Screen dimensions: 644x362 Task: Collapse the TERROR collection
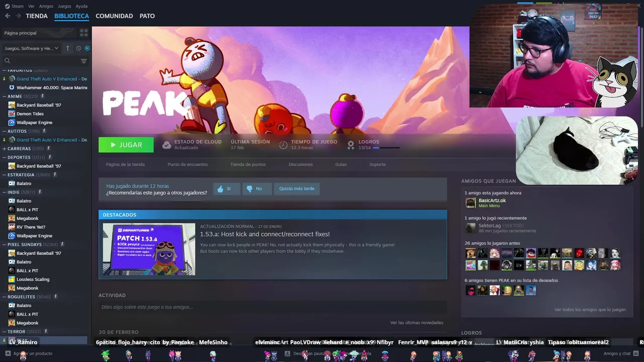[4, 331]
